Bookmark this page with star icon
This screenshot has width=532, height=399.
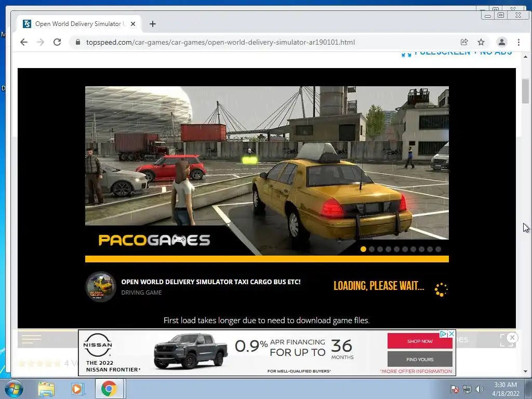(481, 42)
